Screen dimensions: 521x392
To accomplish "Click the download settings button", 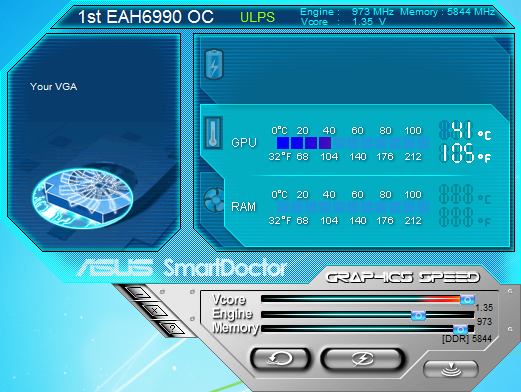I will (451, 369).
